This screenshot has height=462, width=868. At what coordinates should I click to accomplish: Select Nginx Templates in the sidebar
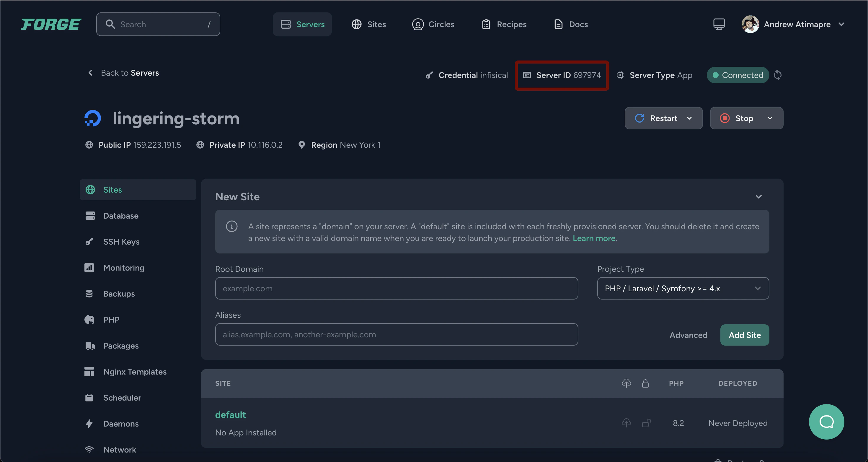[138, 372]
